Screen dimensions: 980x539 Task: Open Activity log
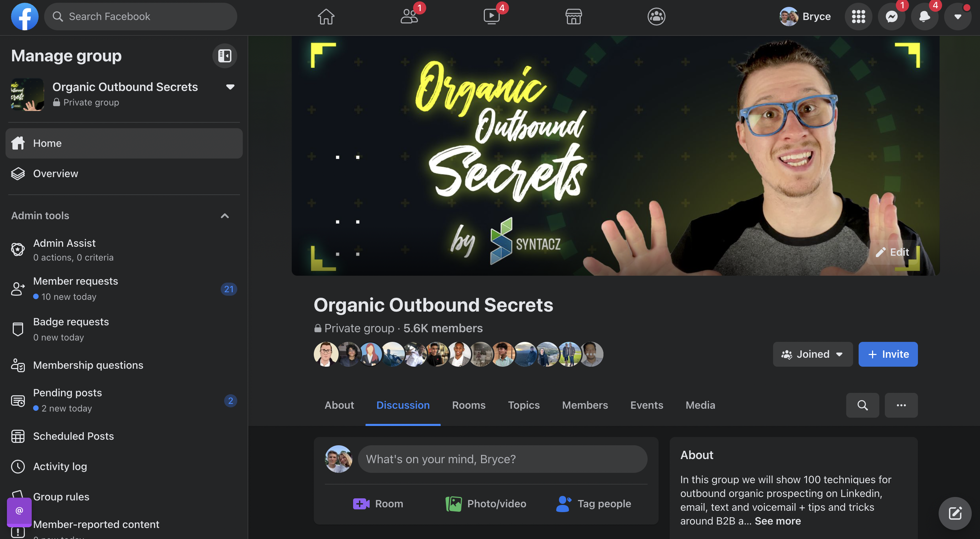(124, 466)
